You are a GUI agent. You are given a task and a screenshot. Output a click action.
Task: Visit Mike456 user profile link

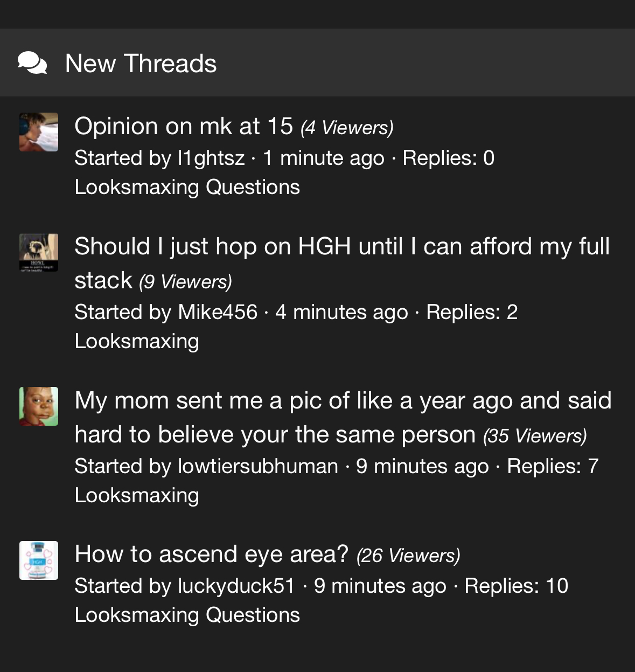click(x=218, y=312)
